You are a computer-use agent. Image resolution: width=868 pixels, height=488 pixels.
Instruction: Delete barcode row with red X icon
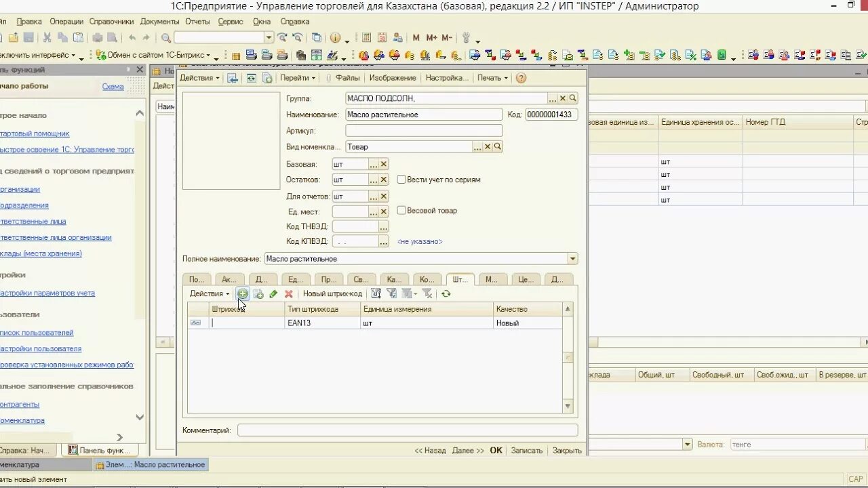288,293
